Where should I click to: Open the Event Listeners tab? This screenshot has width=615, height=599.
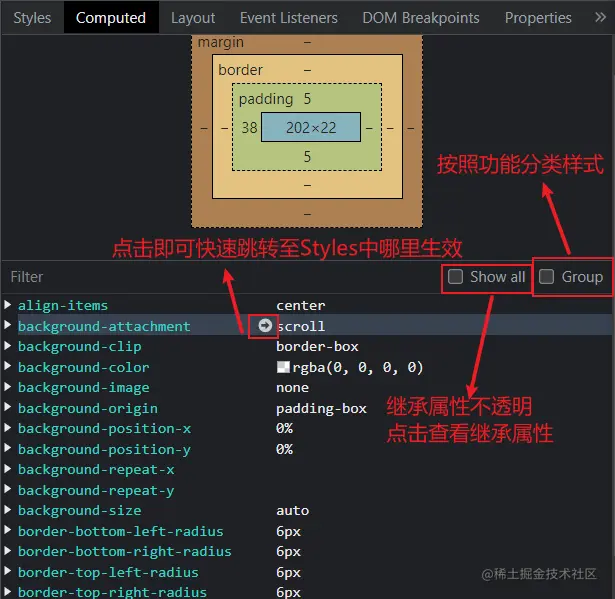[289, 18]
